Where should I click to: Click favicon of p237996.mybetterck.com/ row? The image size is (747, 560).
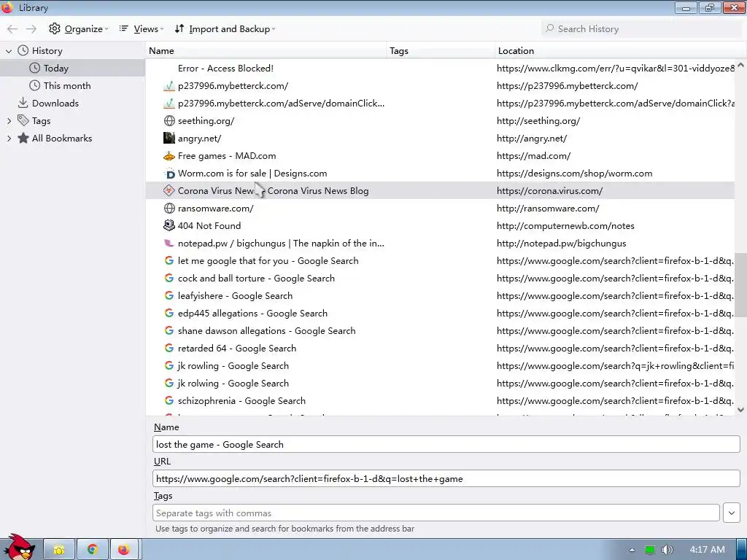pyautogui.click(x=169, y=86)
